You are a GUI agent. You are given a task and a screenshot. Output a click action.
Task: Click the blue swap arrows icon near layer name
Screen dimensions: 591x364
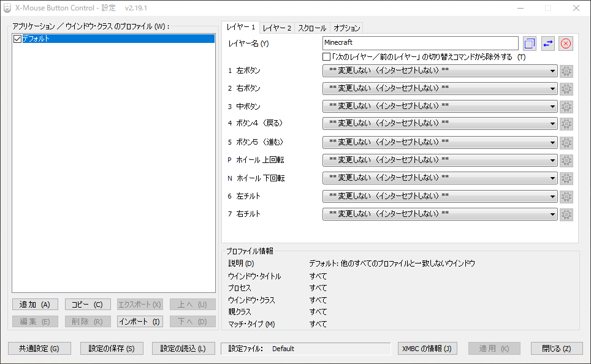[547, 43]
